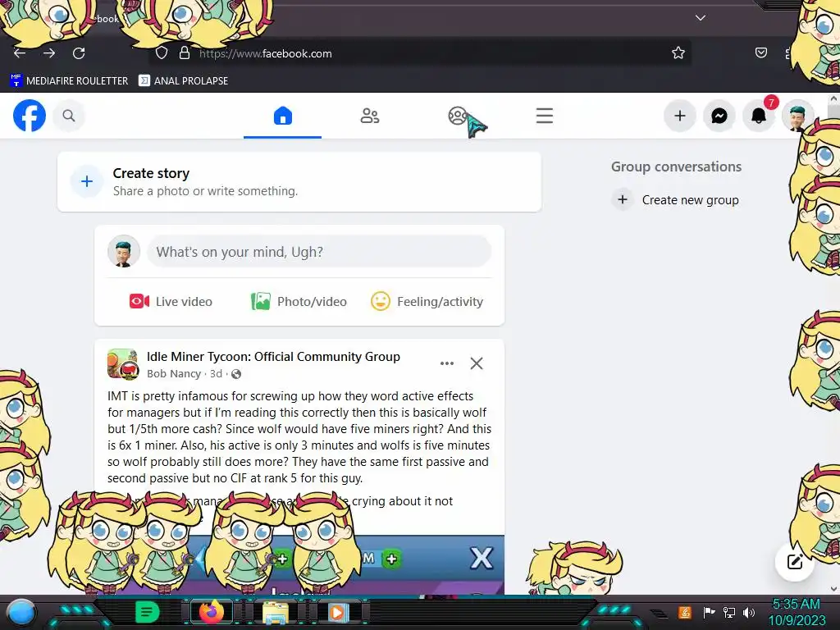Reload the page with refresh icon
This screenshot has height=630, width=840.
coord(79,53)
